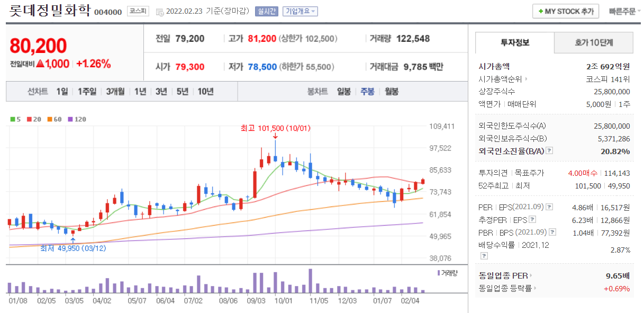Switch to the 투자정보 tab
The image size is (644, 313).
pyautogui.click(x=515, y=43)
